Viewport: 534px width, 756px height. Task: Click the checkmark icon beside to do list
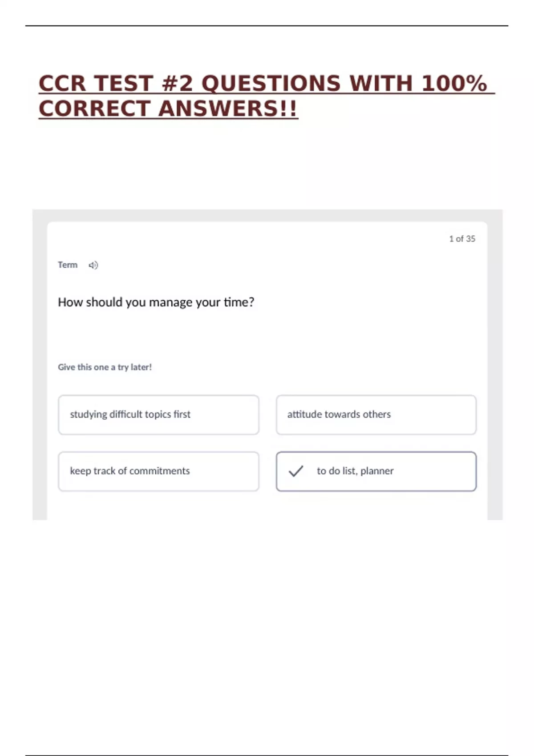296,471
